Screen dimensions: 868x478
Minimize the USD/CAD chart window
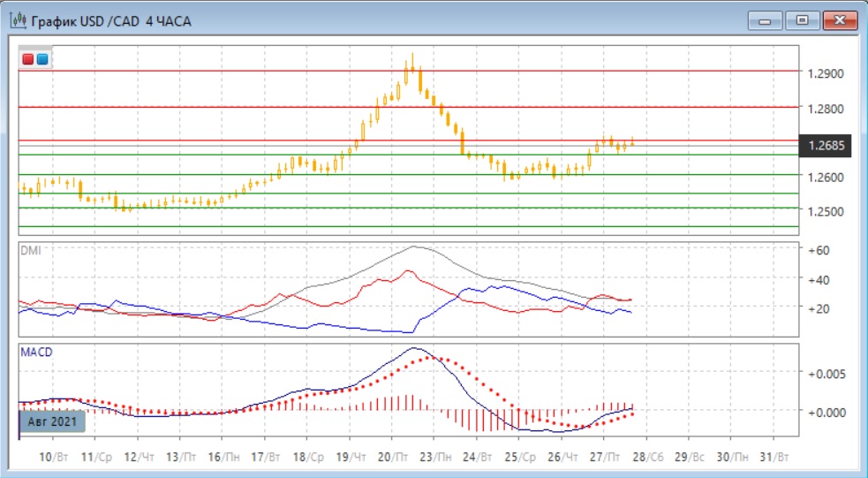(765, 19)
